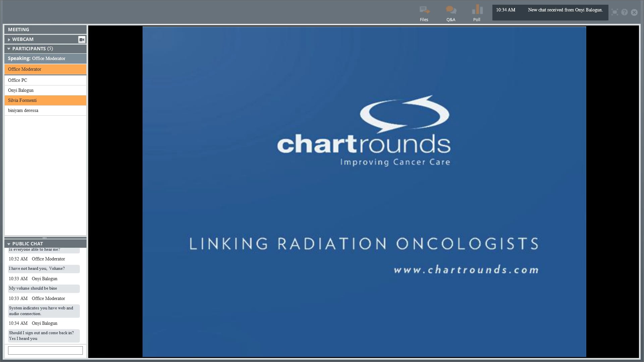644x362 pixels.
Task: Launch the Poll tool
Action: (x=477, y=13)
